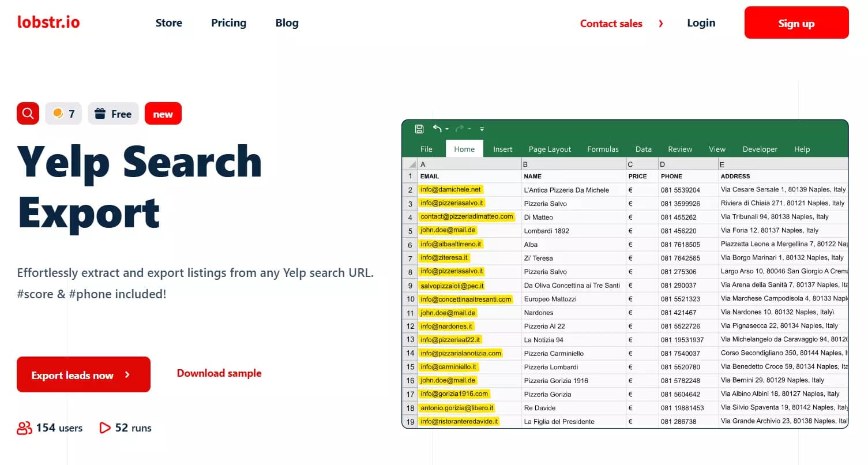Screen dimensions: 868x465
Task: Click the Save icon on the spreadsheet toolbar
Action: coord(419,129)
